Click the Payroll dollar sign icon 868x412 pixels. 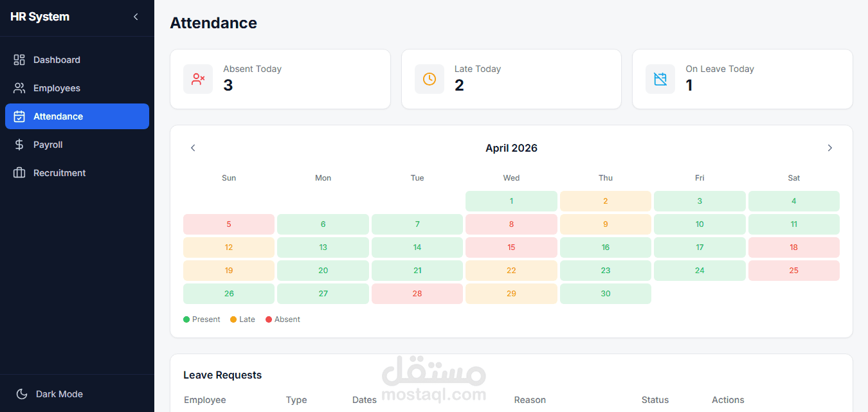[19, 145]
